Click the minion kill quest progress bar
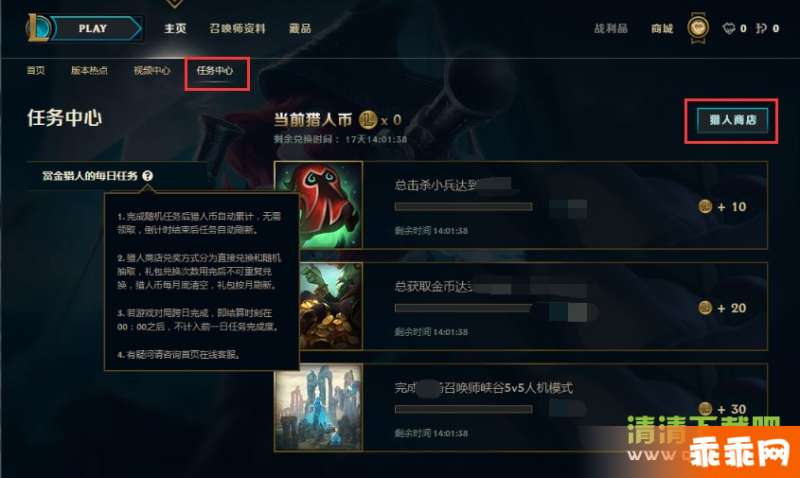 pos(463,207)
